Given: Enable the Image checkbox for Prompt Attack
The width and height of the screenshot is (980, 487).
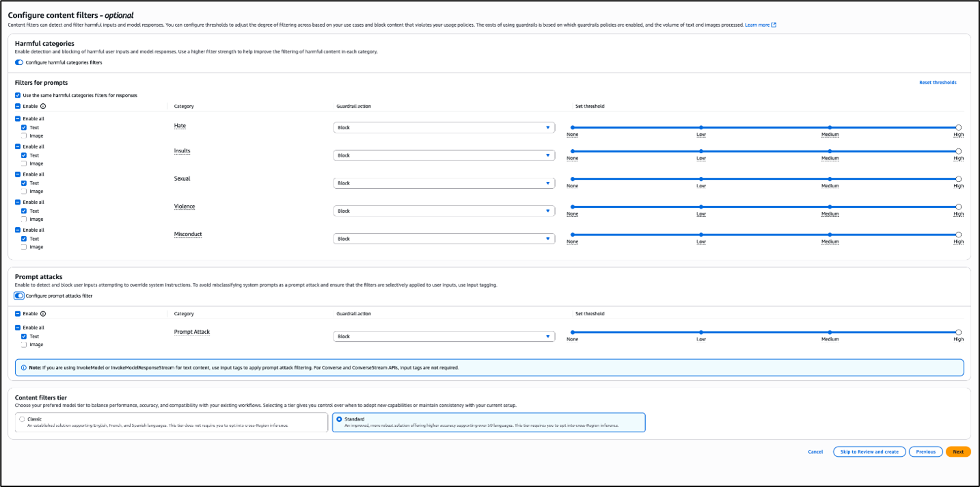Looking at the screenshot, I should coord(25,344).
